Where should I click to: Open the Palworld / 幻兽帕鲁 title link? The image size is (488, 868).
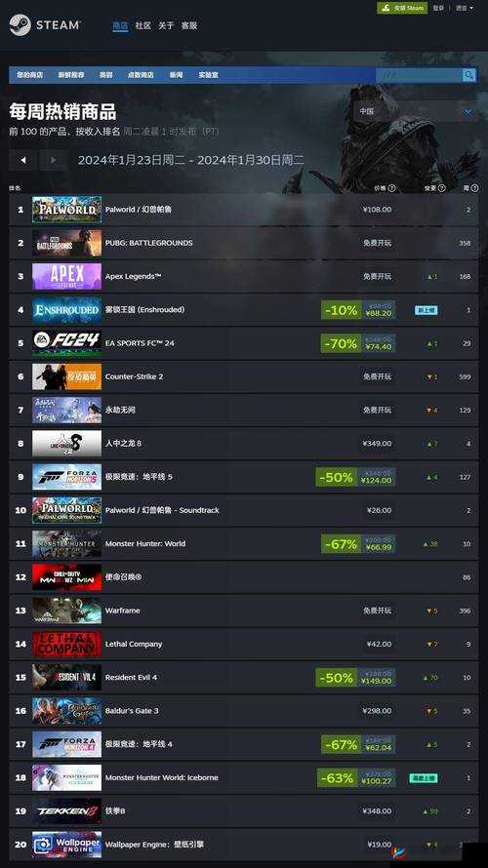pos(139,210)
